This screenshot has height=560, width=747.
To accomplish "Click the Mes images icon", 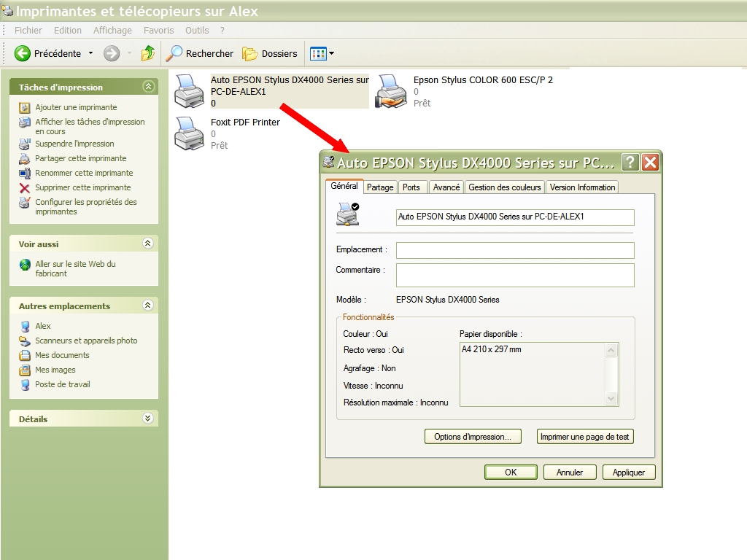I will coord(25,370).
